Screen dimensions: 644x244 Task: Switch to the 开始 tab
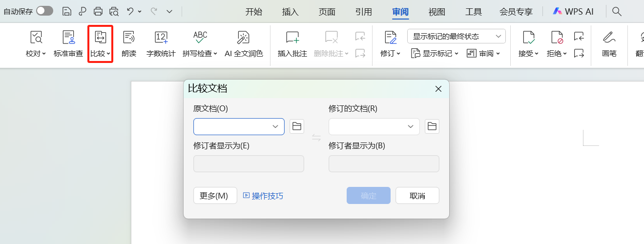[253, 12]
